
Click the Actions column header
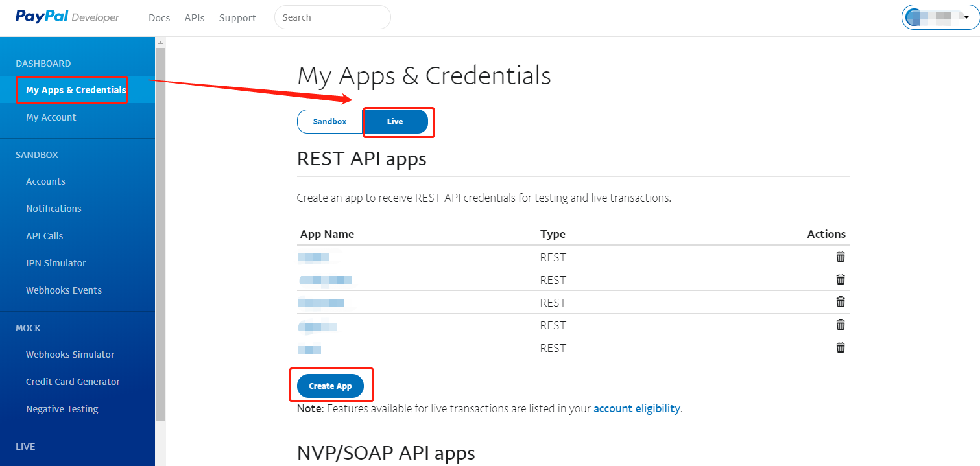(826, 234)
